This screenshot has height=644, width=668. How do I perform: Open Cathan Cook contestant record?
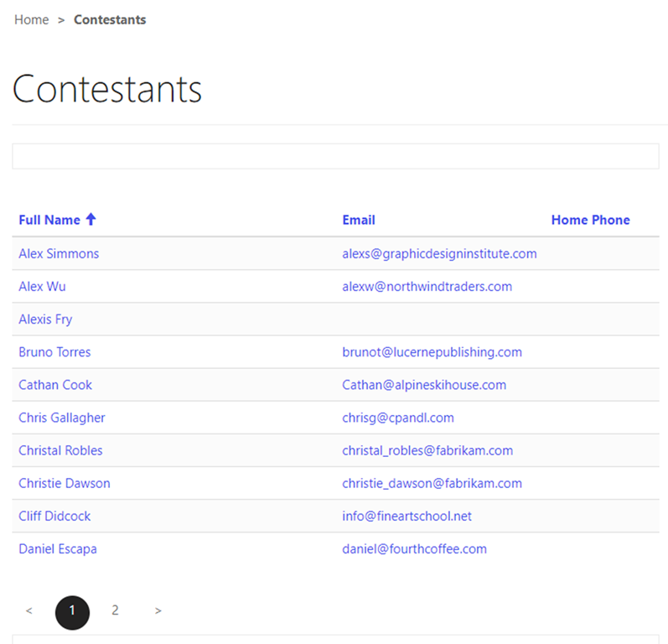55,385
